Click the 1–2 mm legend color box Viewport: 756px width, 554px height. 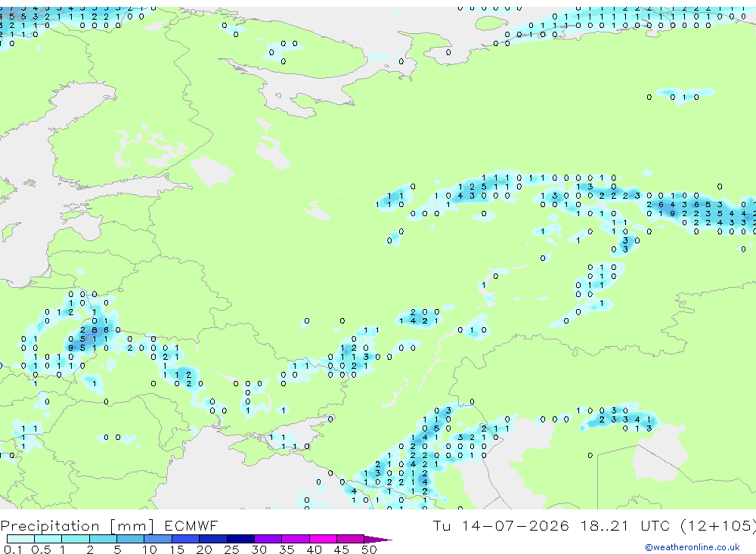[x=75, y=539]
